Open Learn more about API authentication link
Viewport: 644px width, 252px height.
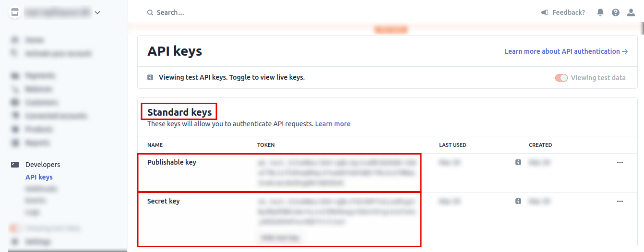pos(566,51)
